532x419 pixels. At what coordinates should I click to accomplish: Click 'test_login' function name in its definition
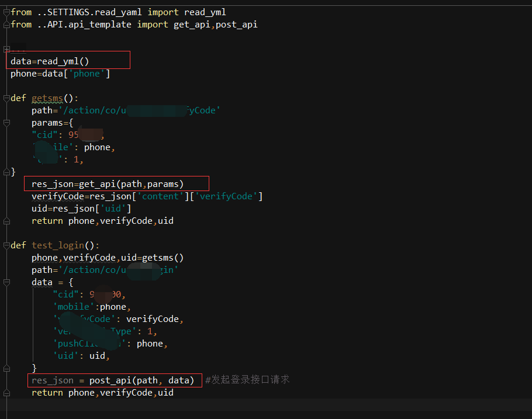[58, 245]
